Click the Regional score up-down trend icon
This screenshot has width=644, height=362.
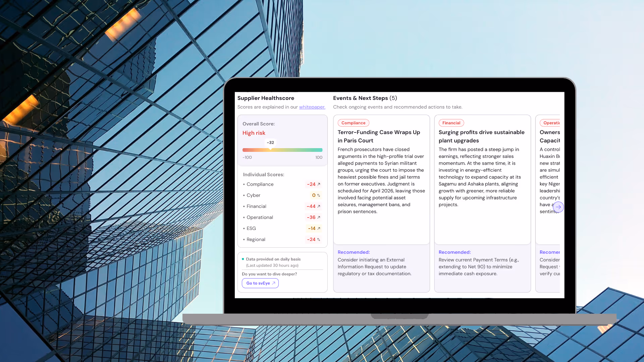click(x=319, y=240)
